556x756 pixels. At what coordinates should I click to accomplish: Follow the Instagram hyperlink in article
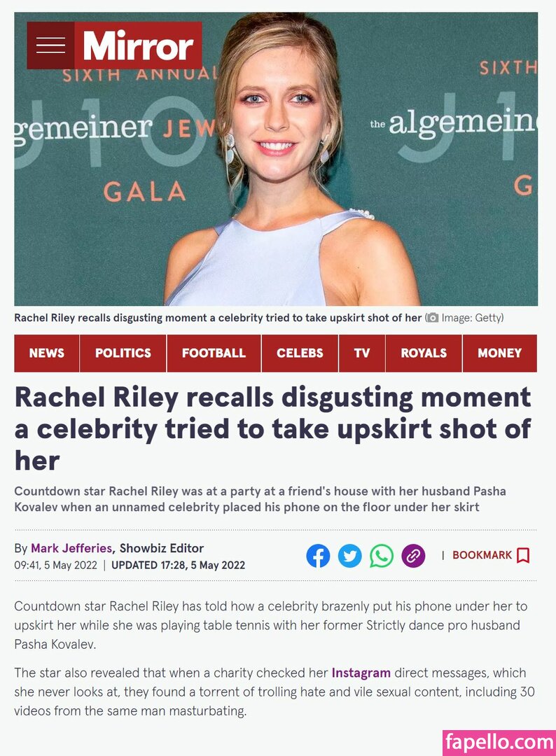tap(361, 673)
